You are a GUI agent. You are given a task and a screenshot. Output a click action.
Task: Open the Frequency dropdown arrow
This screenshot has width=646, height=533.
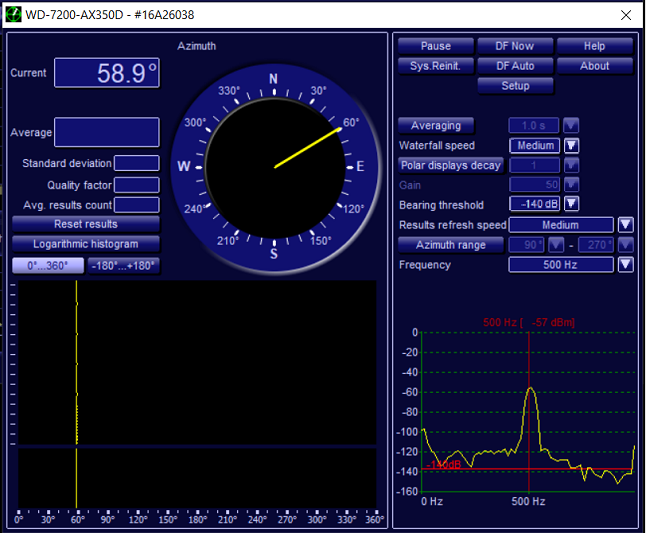625,265
